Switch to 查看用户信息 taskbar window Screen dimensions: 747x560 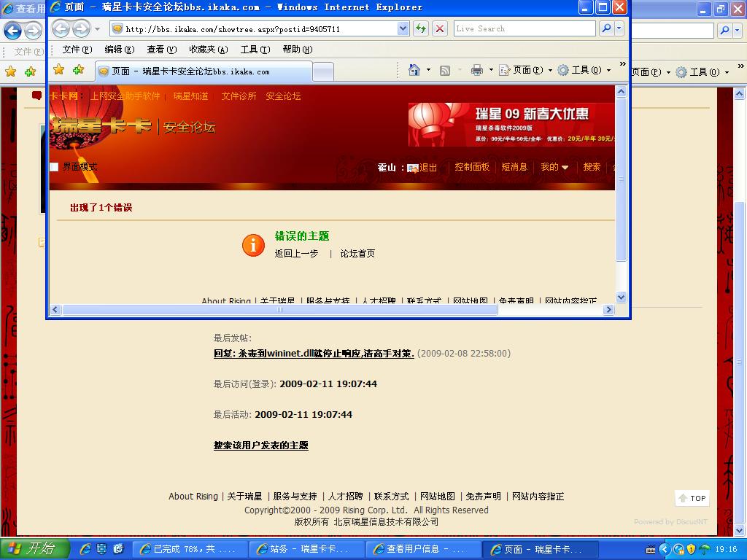[422, 549]
